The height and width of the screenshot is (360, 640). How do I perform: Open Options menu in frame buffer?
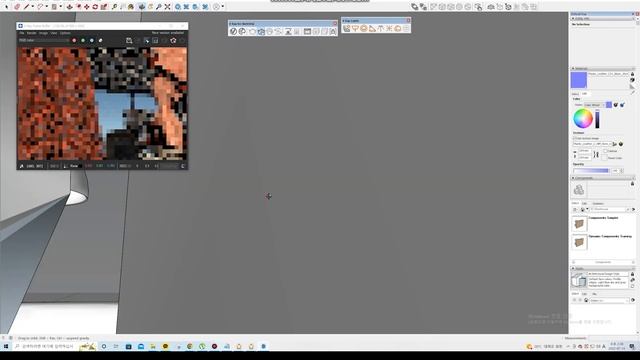(65, 33)
